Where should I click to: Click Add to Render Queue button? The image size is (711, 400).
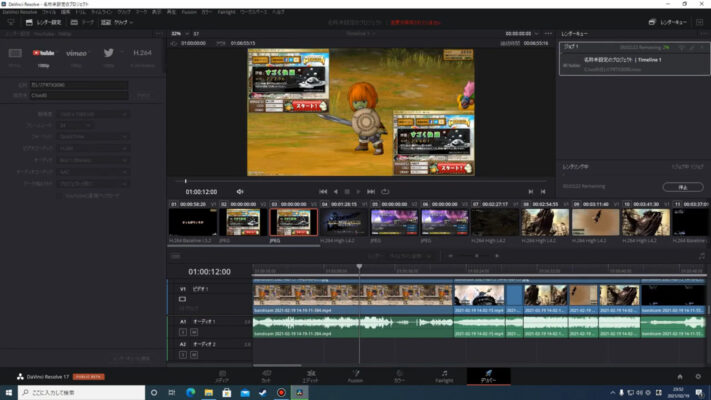tap(131, 358)
